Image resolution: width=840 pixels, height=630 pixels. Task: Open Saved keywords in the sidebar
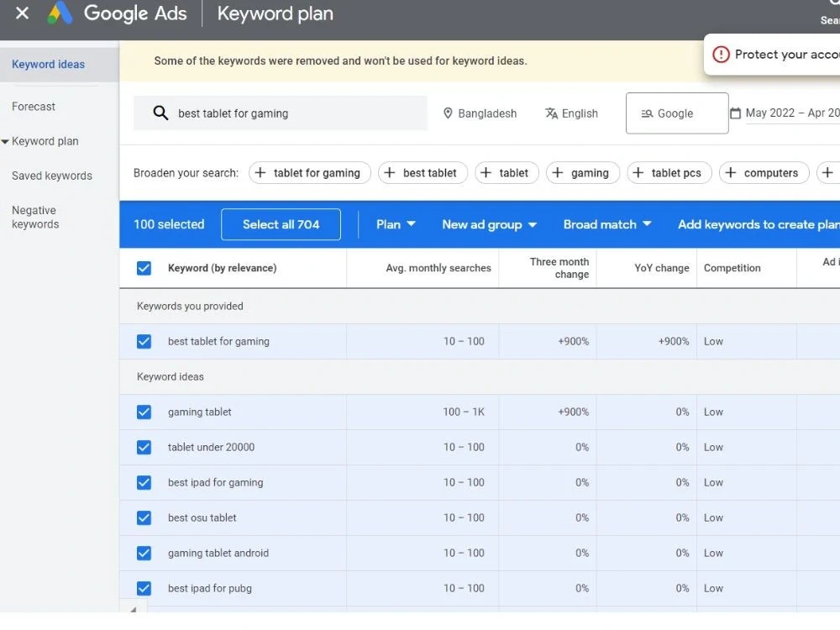[x=52, y=176]
